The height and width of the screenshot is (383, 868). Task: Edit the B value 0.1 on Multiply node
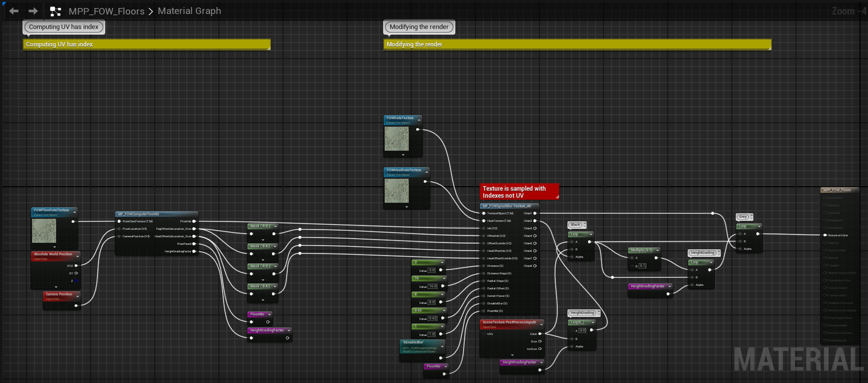(x=643, y=266)
